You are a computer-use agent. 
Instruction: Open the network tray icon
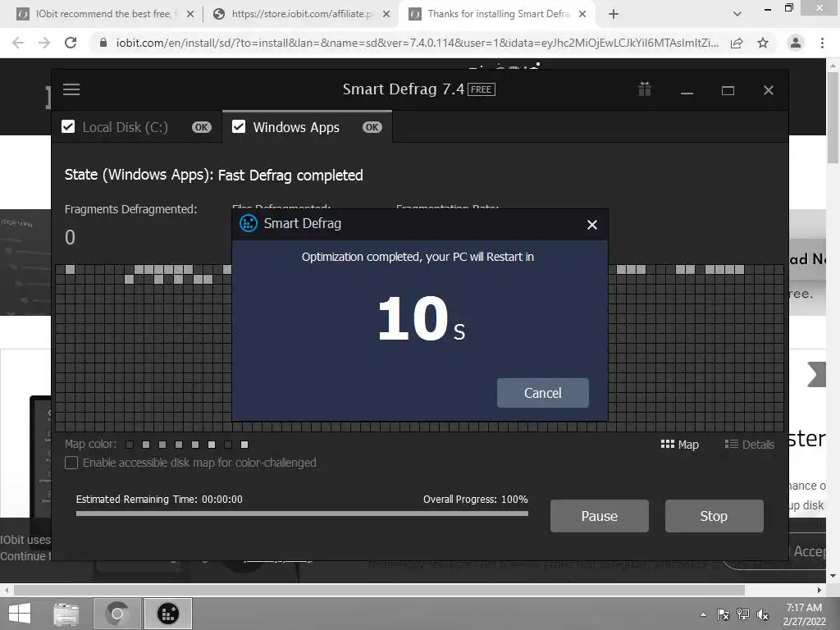pyautogui.click(x=743, y=614)
